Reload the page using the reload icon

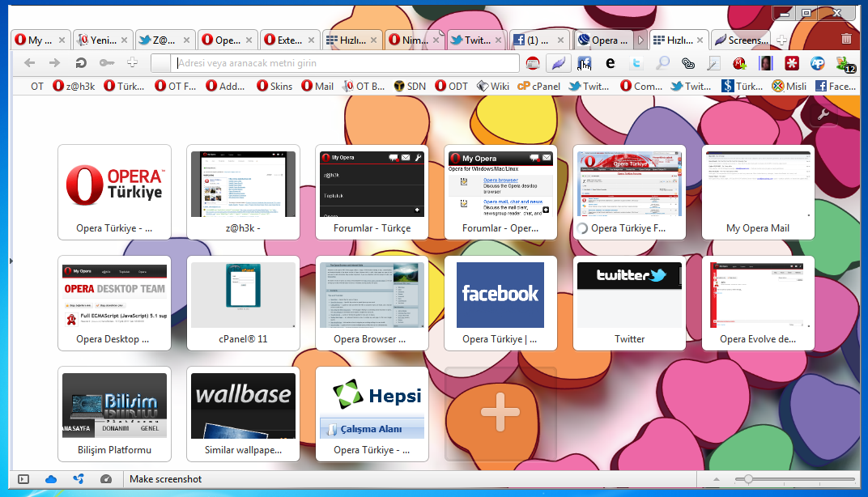coord(81,63)
